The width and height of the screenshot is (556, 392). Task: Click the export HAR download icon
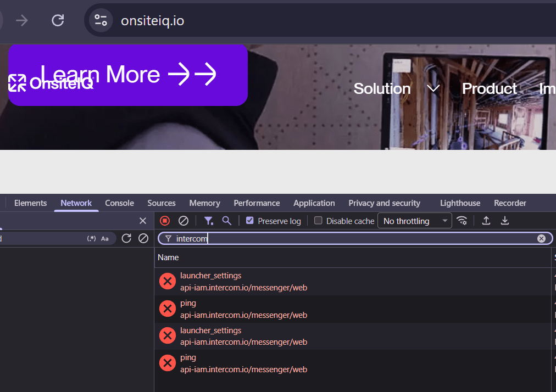point(505,221)
